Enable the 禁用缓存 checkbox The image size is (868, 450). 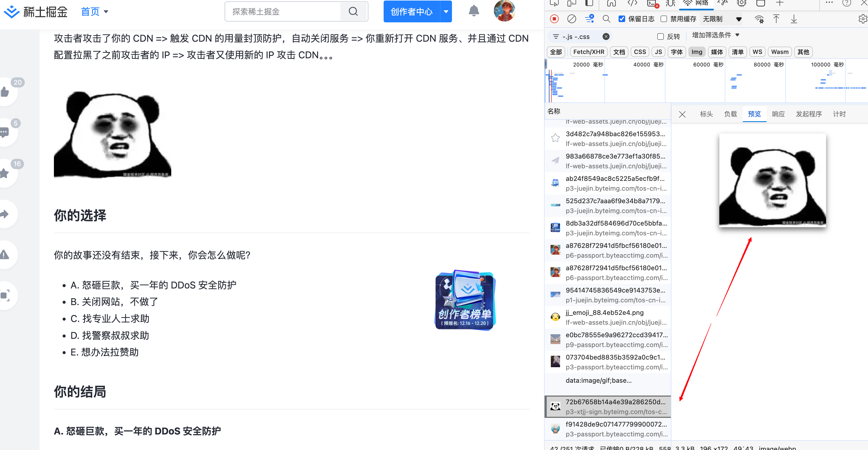click(664, 19)
